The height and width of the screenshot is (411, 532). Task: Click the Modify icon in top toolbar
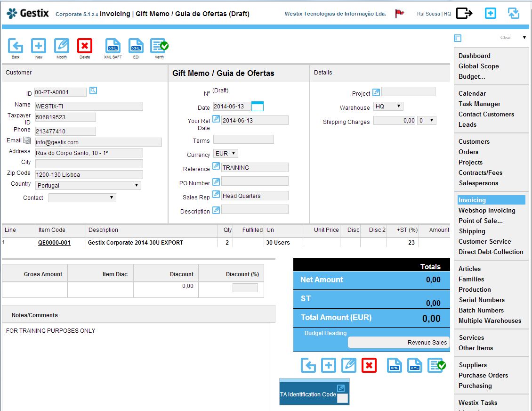(62, 46)
